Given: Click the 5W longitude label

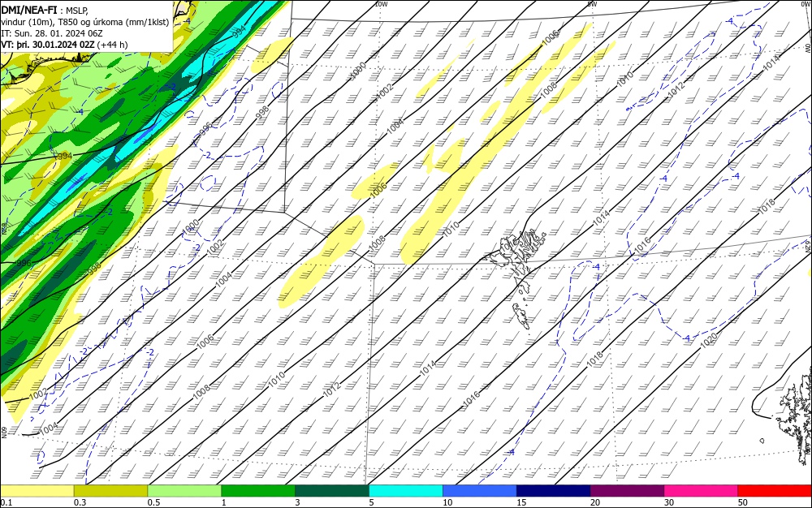Looking at the screenshot, I should [x=593, y=4].
